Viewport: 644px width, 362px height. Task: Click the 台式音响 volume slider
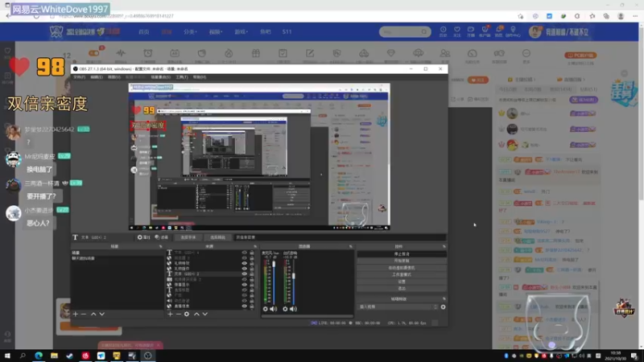[x=294, y=281]
